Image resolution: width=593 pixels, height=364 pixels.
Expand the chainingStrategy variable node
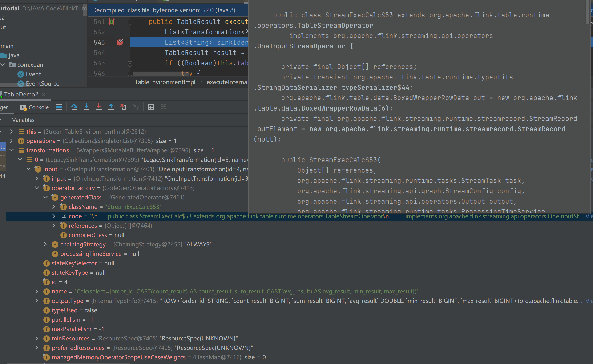pyautogui.click(x=45, y=244)
